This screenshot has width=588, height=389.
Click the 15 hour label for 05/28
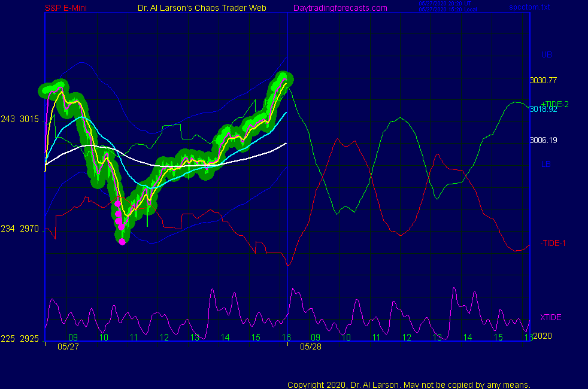pyautogui.click(x=498, y=338)
